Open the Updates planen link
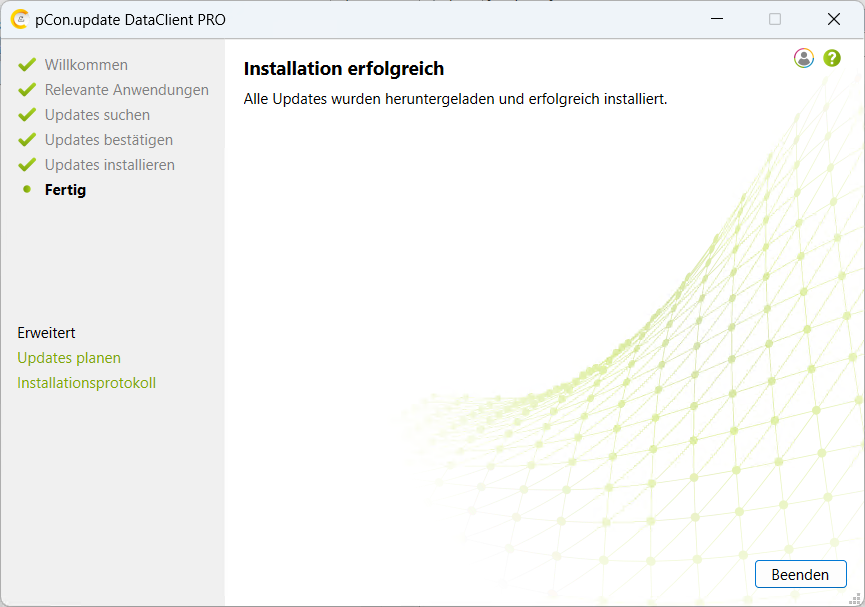 pos(69,358)
